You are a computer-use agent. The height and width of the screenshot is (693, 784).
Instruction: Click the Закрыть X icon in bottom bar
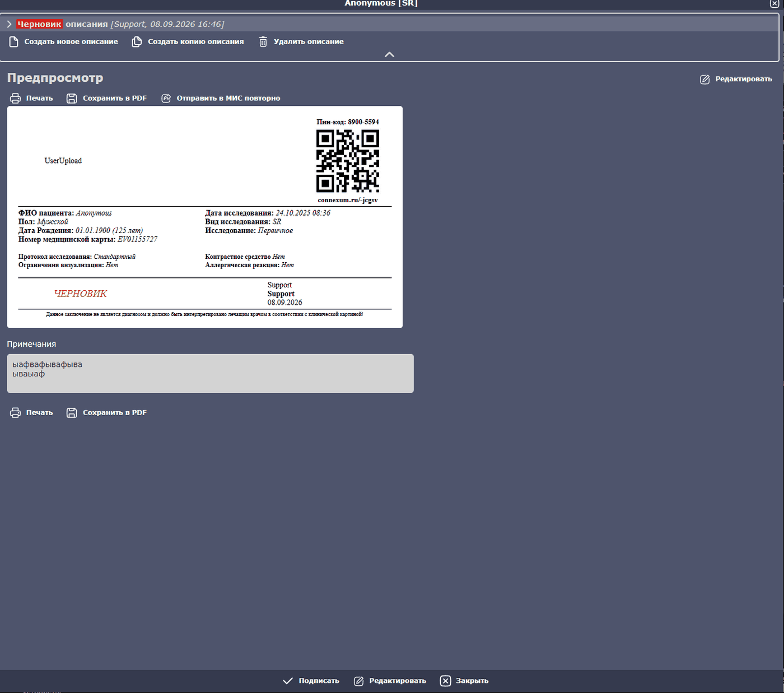coord(445,681)
